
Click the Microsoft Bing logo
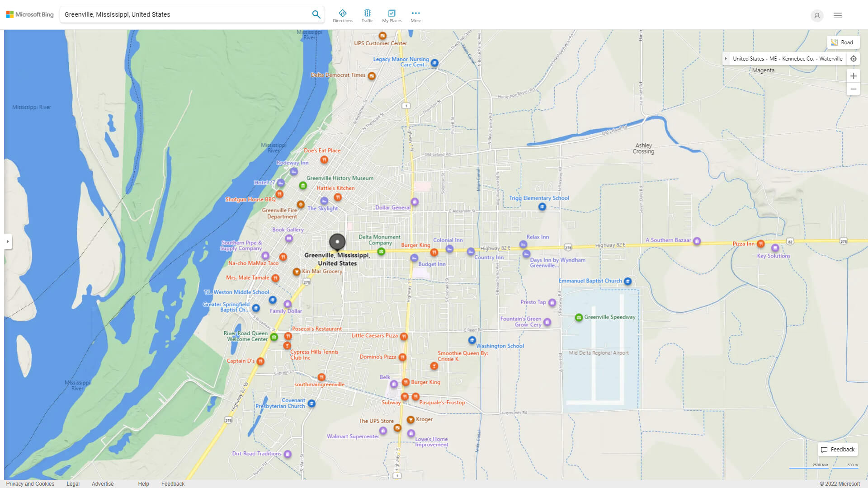(x=30, y=14)
